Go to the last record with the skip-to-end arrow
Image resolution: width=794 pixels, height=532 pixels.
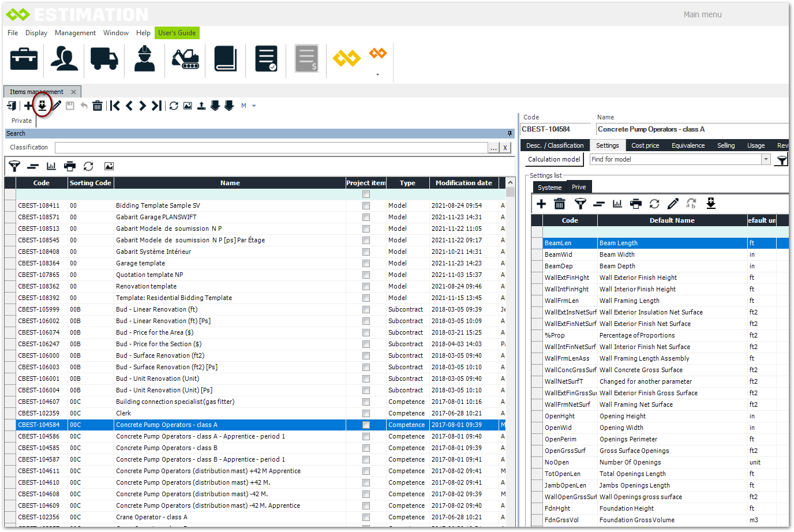[x=156, y=106]
